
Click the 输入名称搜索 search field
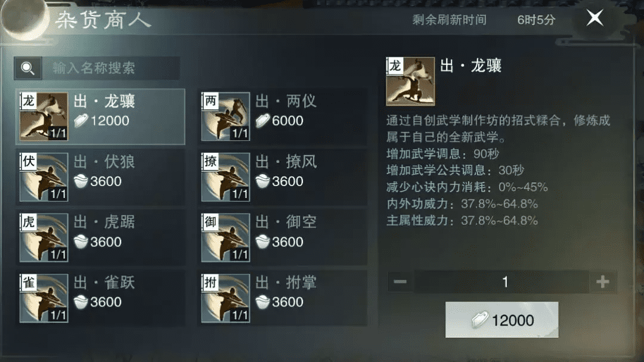pyautogui.click(x=111, y=68)
